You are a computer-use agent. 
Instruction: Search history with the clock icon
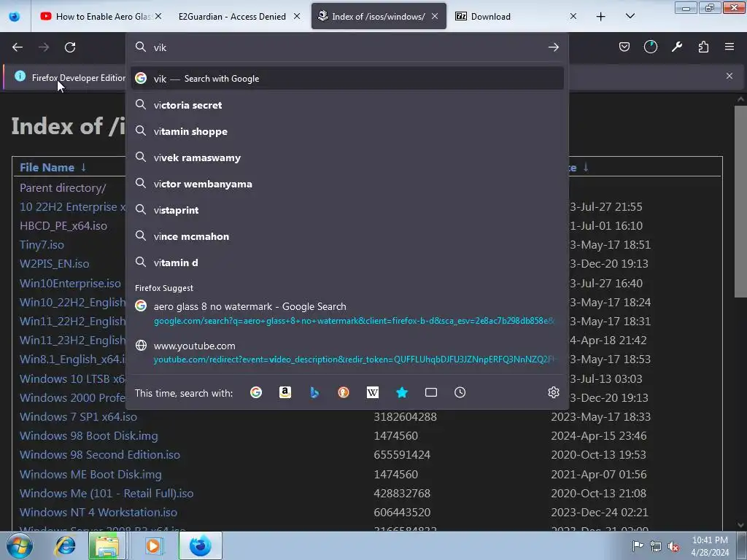coord(460,392)
